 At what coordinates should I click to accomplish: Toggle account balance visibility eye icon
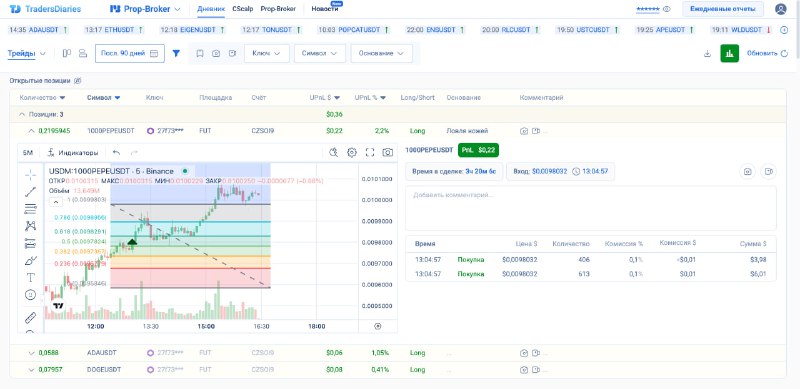pos(667,9)
